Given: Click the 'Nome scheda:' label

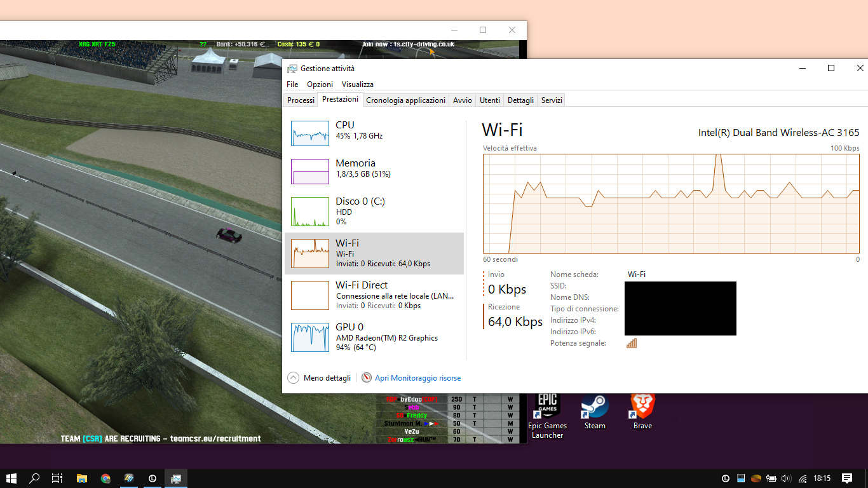Looking at the screenshot, I should click(574, 274).
